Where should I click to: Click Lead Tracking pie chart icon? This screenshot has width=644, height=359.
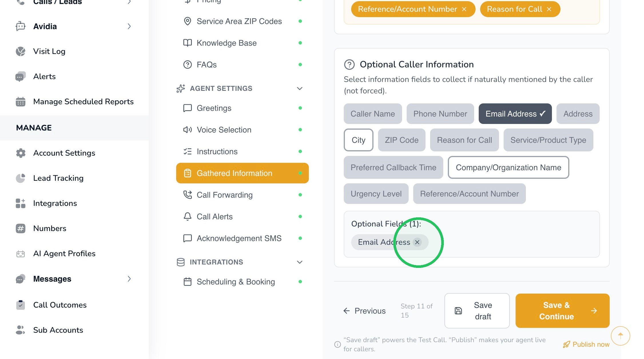click(x=21, y=178)
